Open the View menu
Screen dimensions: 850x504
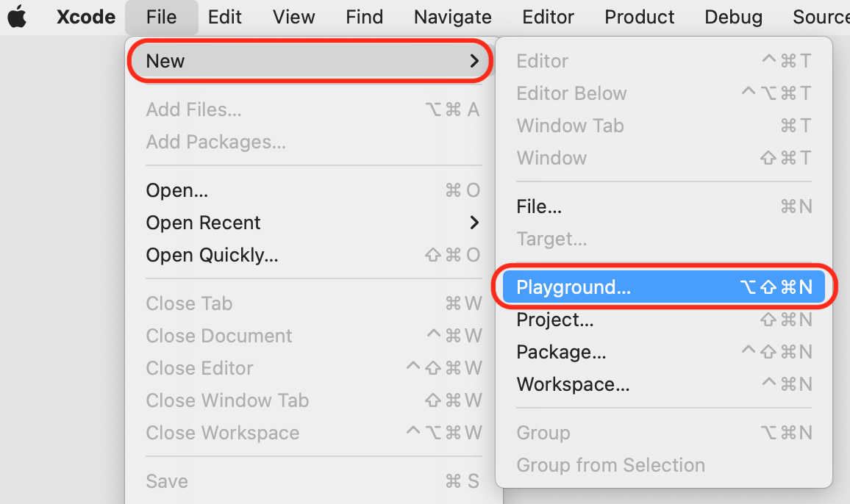pos(294,17)
